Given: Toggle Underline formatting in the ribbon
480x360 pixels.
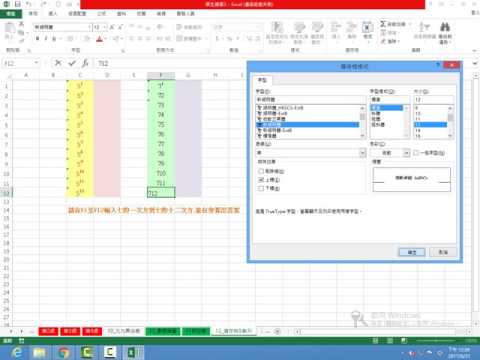Looking at the screenshot, I should [x=54, y=39].
